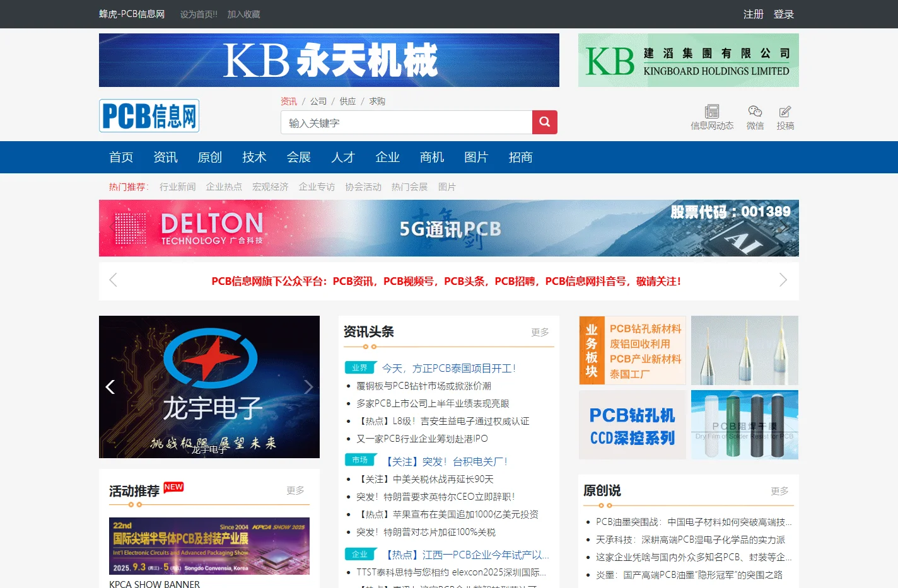
Task: Open 企业专访 from hot recommendations
Action: [317, 187]
